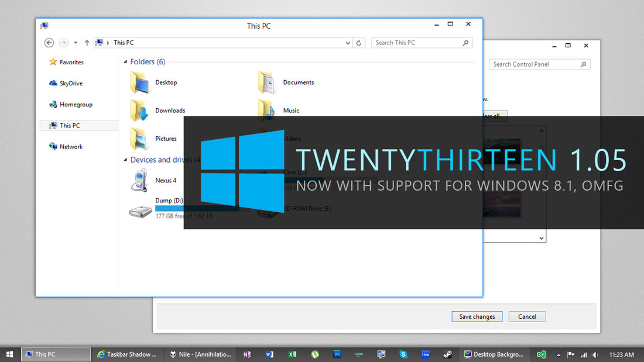
Task: Switch to This PC taskbar button
Action: tap(56, 354)
